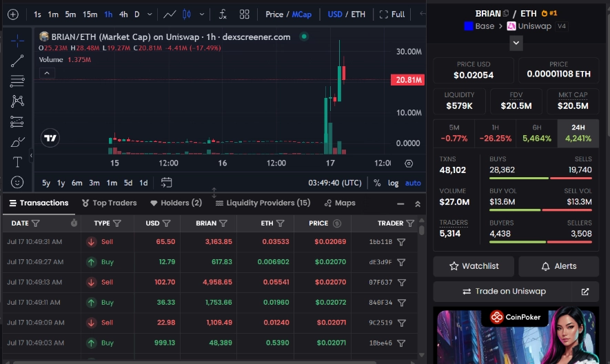Image resolution: width=610 pixels, height=364 pixels.
Task: Filter transactions by USD amount
Action: pos(167,223)
